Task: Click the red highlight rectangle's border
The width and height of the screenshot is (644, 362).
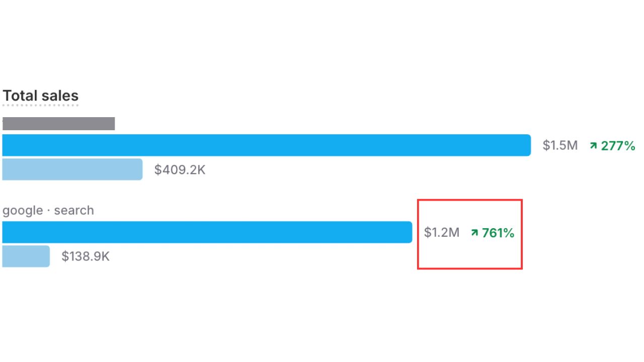Action: click(470, 200)
